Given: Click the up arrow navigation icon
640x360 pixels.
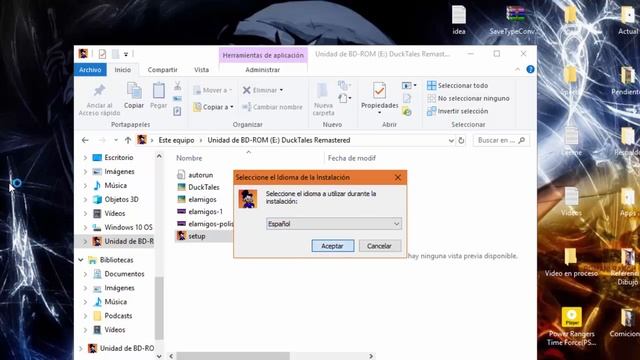Looking at the screenshot, I should point(128,140).
